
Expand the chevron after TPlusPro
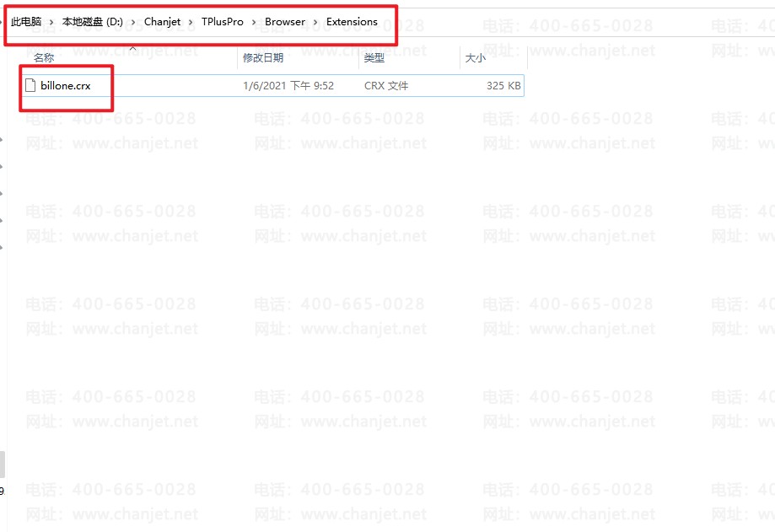coord(255,22)
